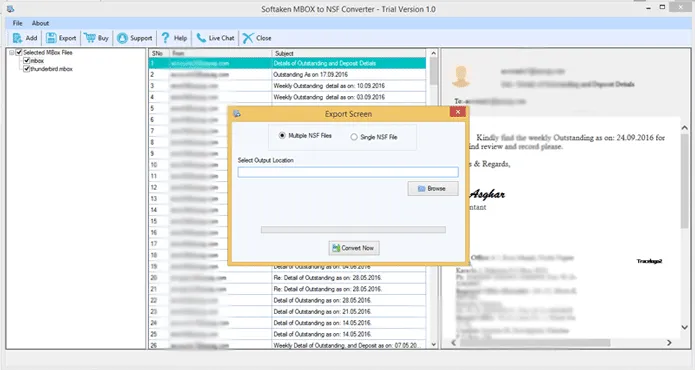
Task: Select row Details of Outstanding and Deposit Details
Action: coord(287,63)
